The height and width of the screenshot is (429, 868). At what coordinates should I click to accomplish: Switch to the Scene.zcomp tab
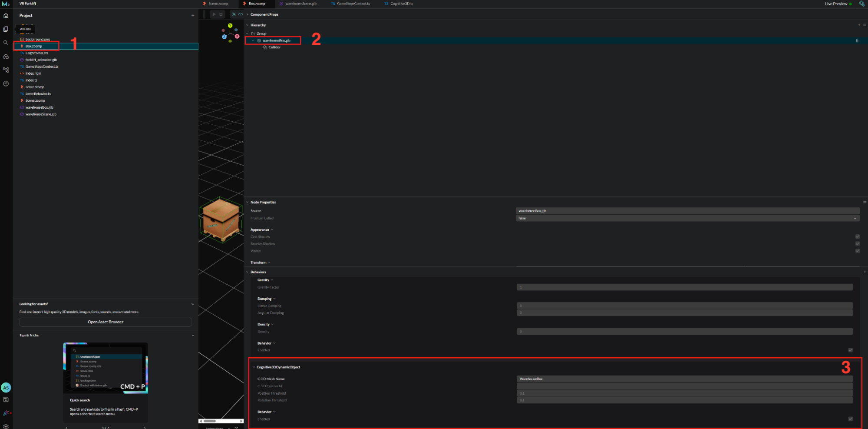[217, 3]
